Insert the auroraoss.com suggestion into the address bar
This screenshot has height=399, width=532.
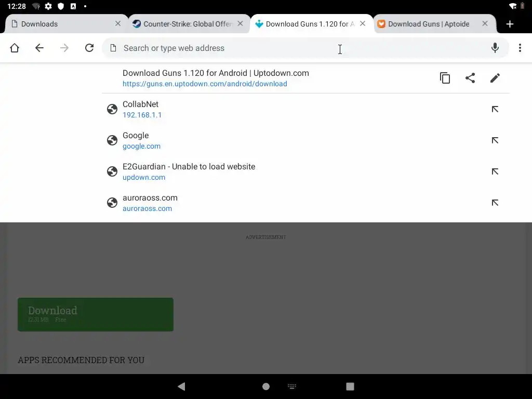(x=495, y=203)
